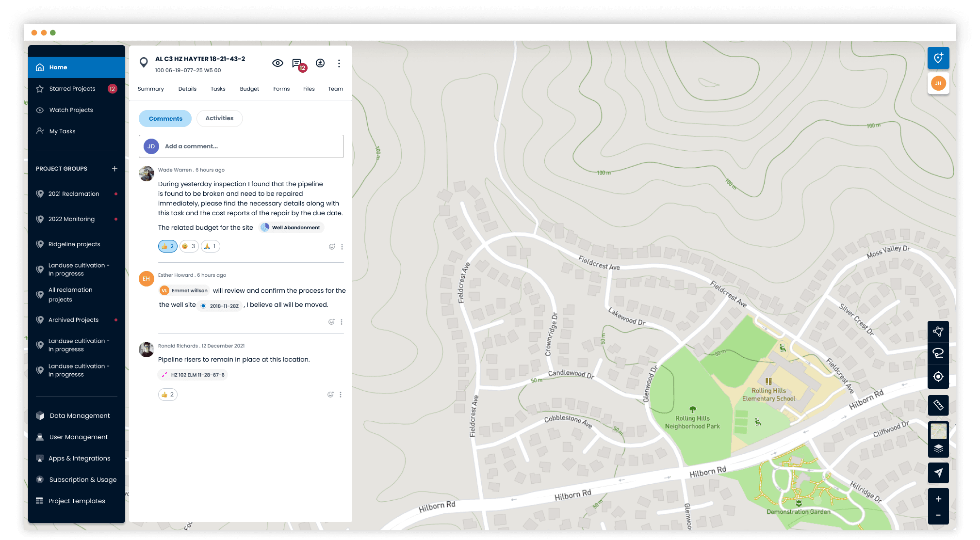Image resolution: width=980 pixels, height=540 pixels.
Task: Toggle the watch project eye icon
Action: [x=278, y=63]
